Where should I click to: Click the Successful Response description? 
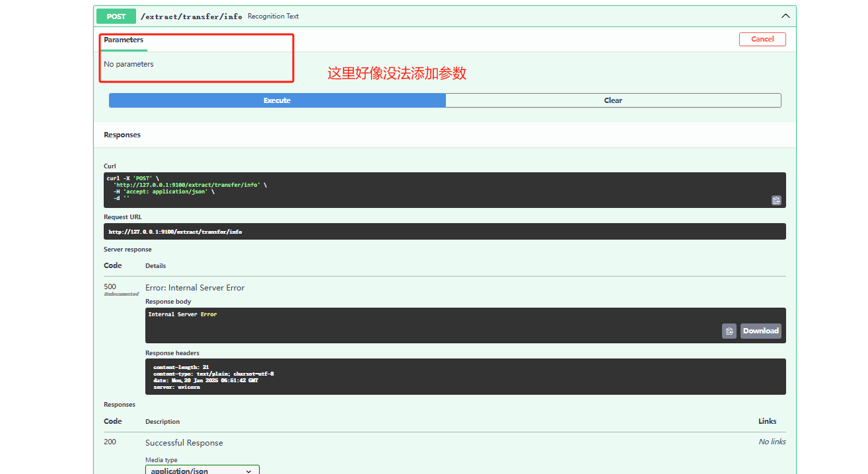click(x=184, y=443)
